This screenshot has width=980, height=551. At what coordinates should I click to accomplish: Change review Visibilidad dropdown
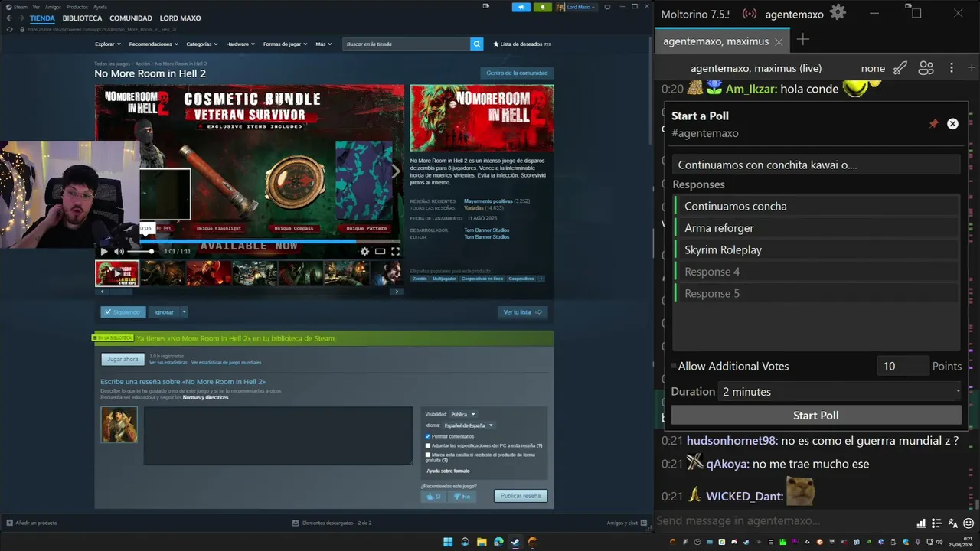[x=462, y=415]
